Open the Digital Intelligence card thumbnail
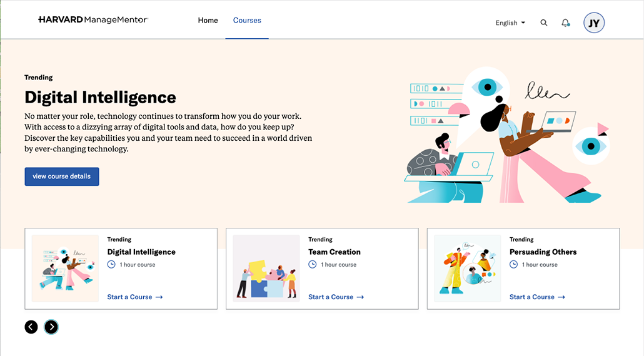Image resolution: width=644 pixels, height=363 pixels. [65, 268]
